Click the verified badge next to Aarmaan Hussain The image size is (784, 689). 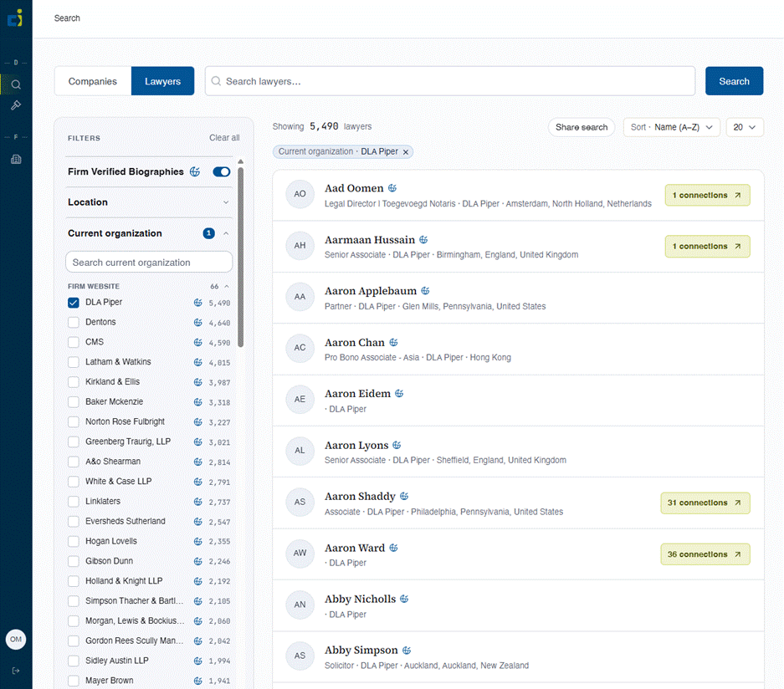[423, 240]
